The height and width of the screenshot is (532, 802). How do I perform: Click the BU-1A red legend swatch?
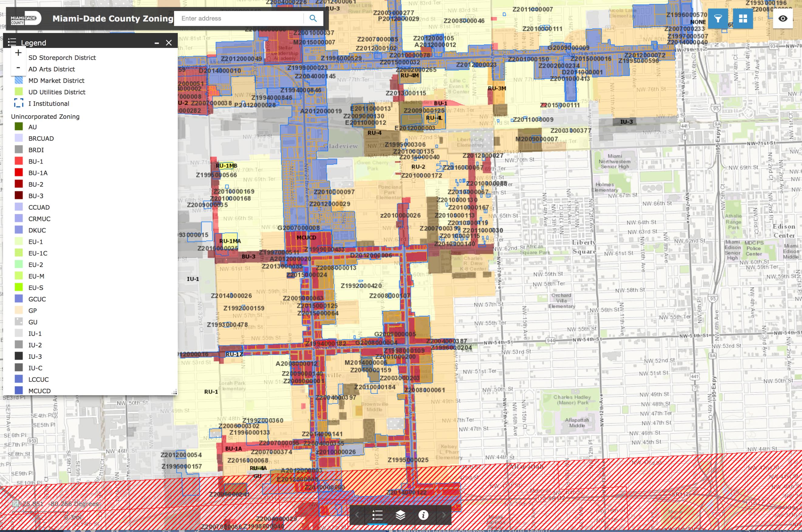tap(19, 173)
